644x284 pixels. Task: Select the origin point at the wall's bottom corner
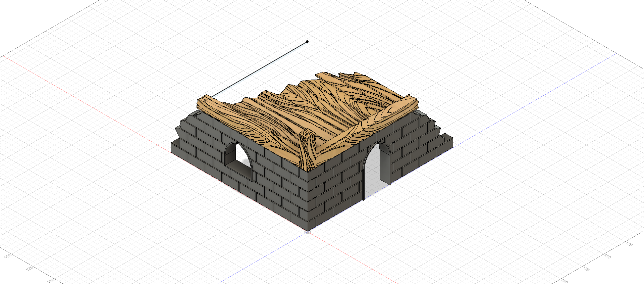point(308,231)
